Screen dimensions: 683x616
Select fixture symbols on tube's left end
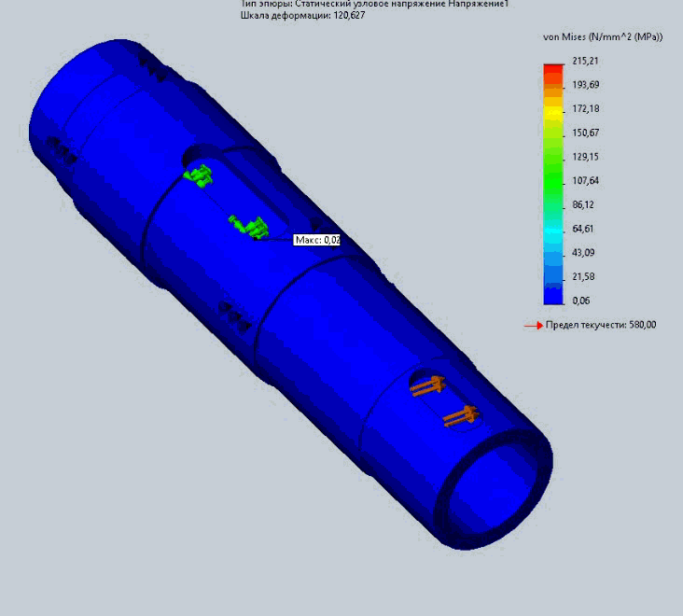point(62,149)
